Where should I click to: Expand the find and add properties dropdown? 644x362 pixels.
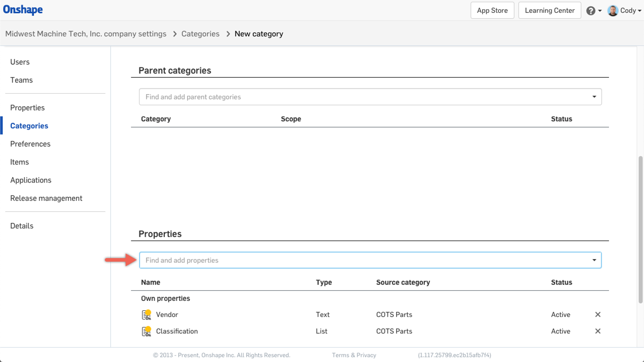tap(594, 260)
